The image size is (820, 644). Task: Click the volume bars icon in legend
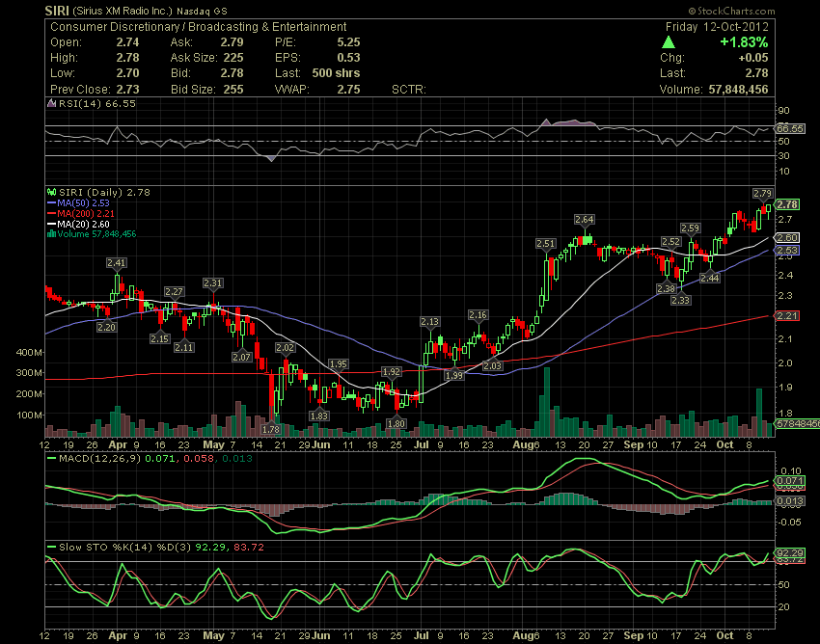pos(51,234)
